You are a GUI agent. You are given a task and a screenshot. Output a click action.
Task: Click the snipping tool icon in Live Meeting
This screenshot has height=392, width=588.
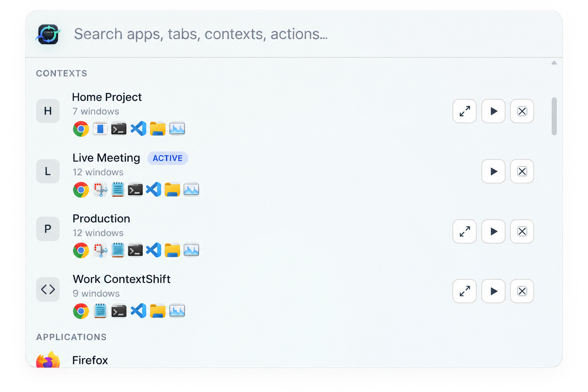coord(100,189)
